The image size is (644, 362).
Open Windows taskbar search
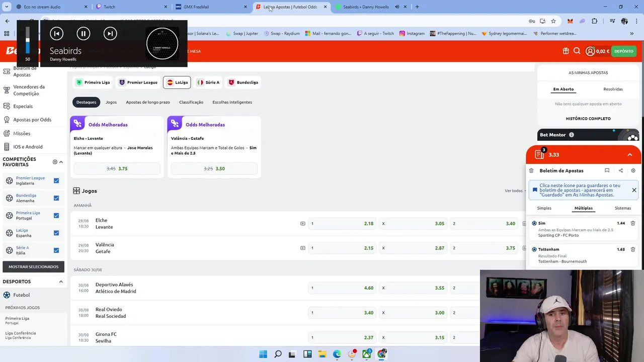278,354
